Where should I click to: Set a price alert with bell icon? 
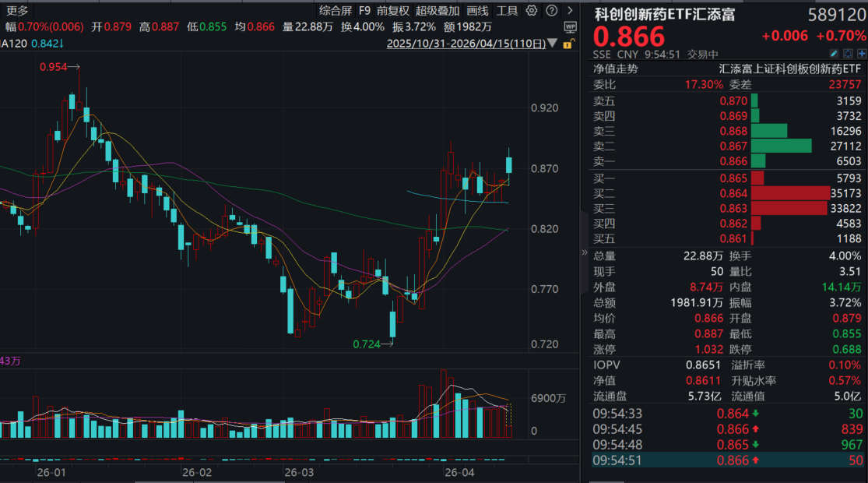[848, 54]
